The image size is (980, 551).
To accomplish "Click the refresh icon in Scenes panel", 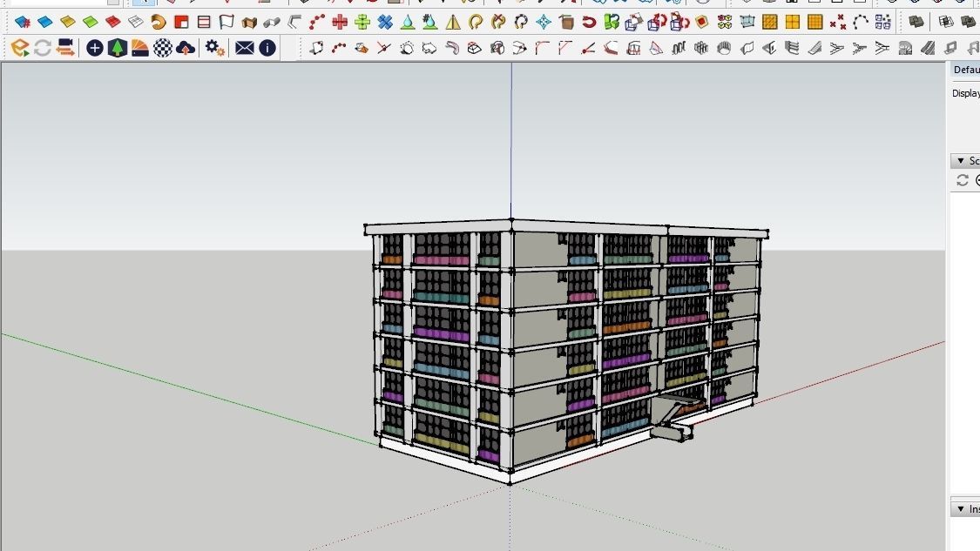I will tap(963, 180).
